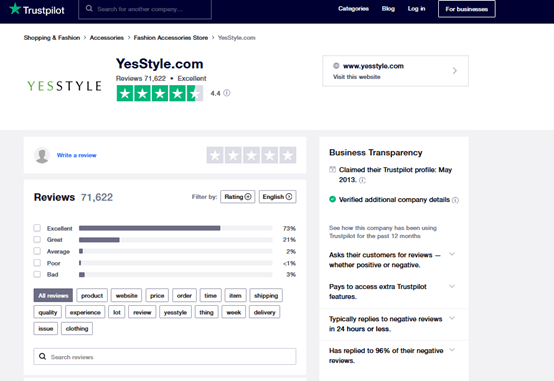Click info icon after May 2013
This screenshot has width=554, height=381.
(363, 180)
